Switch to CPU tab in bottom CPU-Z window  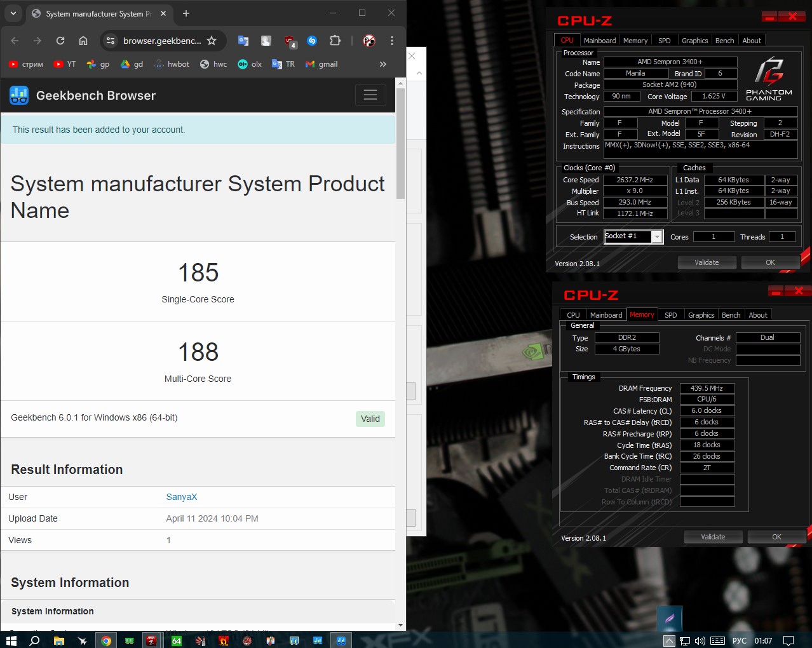pos(573,315)
